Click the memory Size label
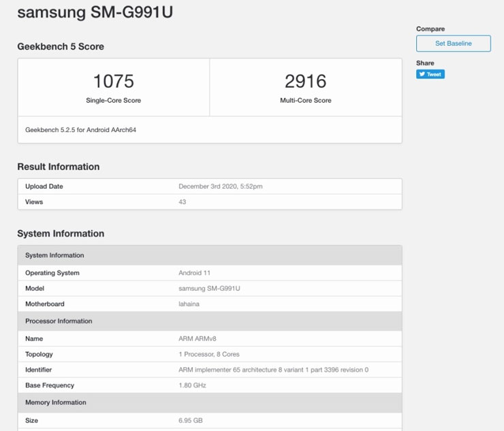The width and height of the screenshot is (504, 431). tap(31, 420)
